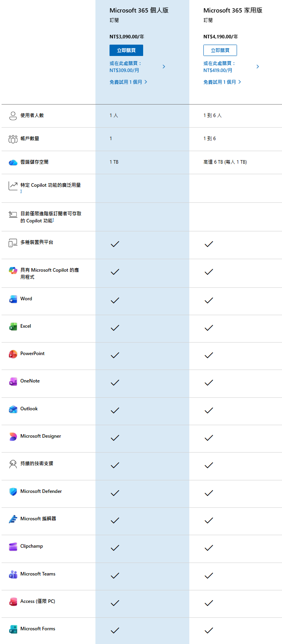Click the Outlook app icon

point(13,409)
